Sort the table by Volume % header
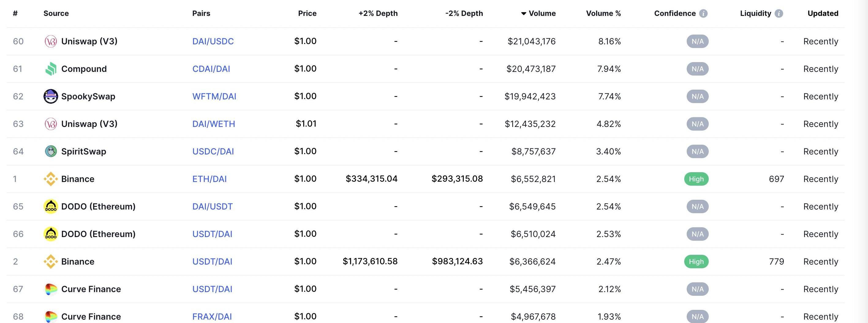The height and width of the screenshot is (323, 868). pyautogui.click(x=603, y=13)
